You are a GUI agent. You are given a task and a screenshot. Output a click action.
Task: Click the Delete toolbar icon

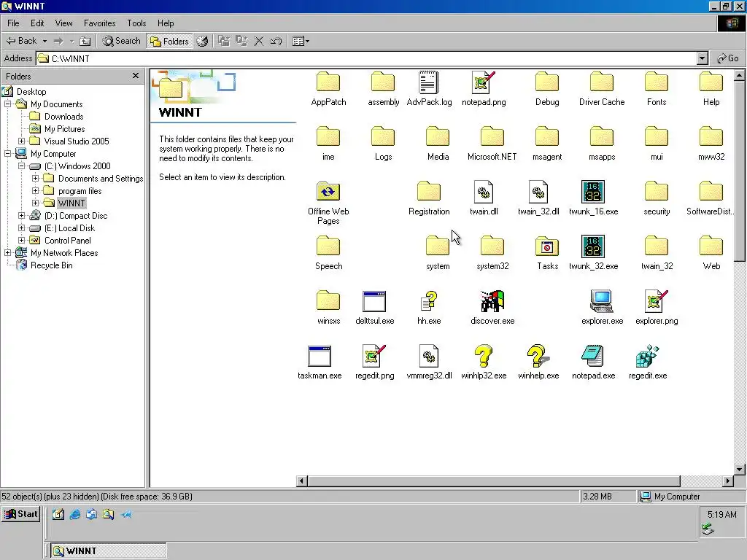click(x=259, y=41)
